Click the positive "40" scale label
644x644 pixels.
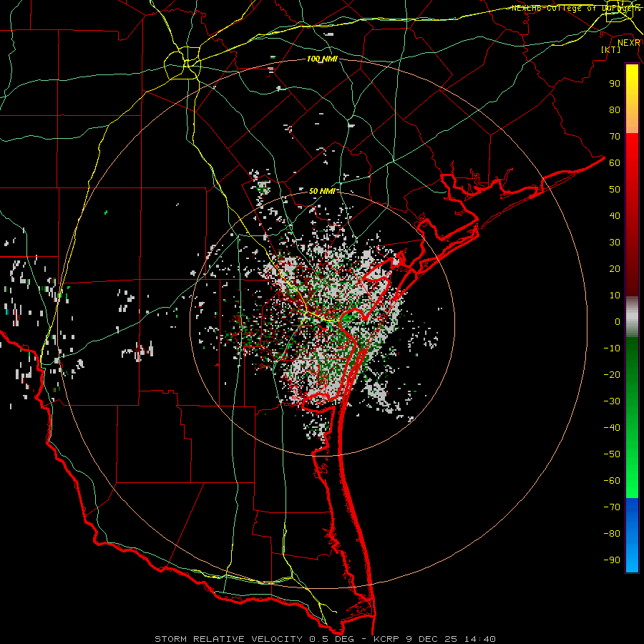[615, 216]
